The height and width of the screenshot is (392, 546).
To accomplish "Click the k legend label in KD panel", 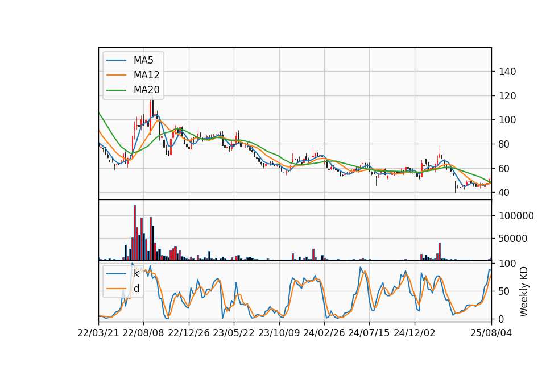I will (x=136, y=273).
